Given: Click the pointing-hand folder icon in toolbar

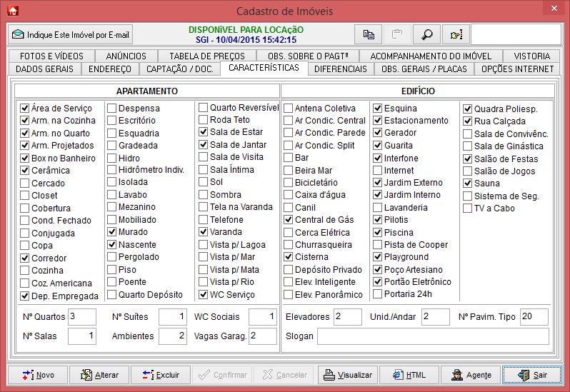Looking at the screenshot, I should [456, 34].
